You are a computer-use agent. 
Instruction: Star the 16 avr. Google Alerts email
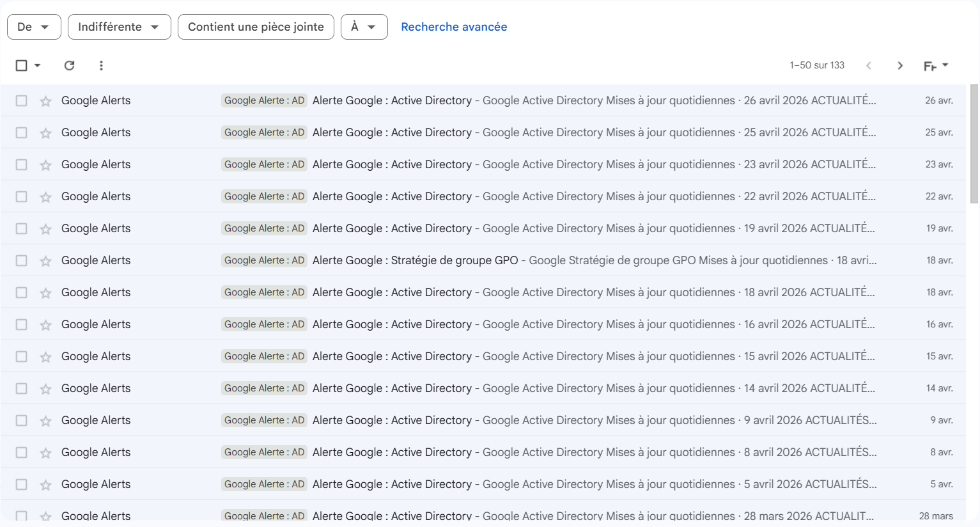point(45,325)
